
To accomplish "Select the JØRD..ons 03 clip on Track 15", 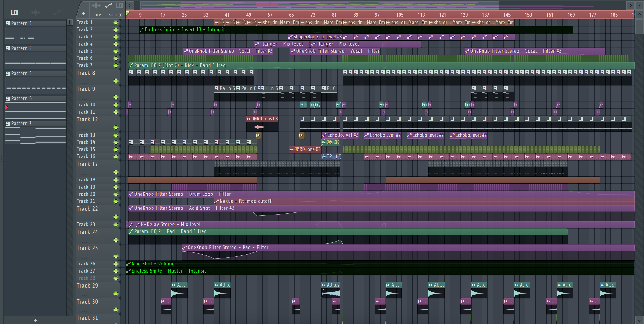I will coord(305,149).
